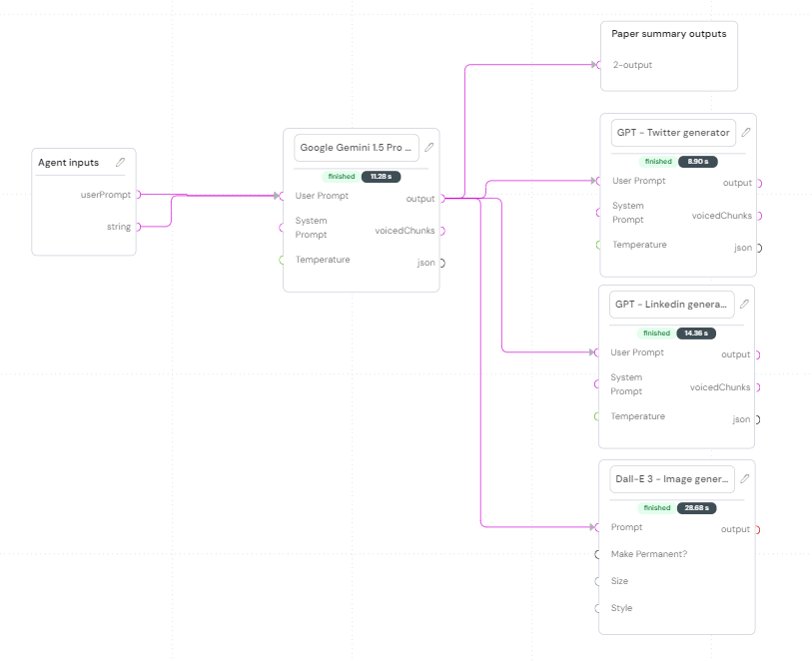
Task: Click the Make Permanent? label on Dall-E 3 node
Action: (649, 554)
